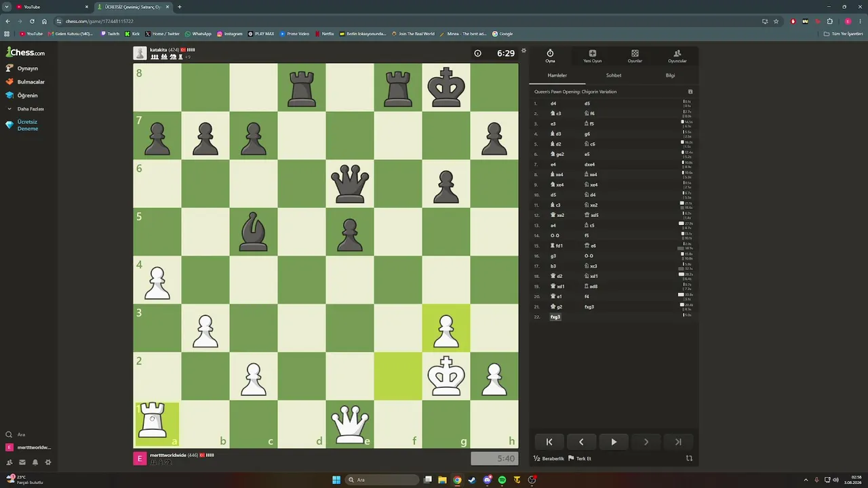Open merttworldwide profile in sidebar
Viewport: 868px width, 488px height.
(x=27, y=447)
